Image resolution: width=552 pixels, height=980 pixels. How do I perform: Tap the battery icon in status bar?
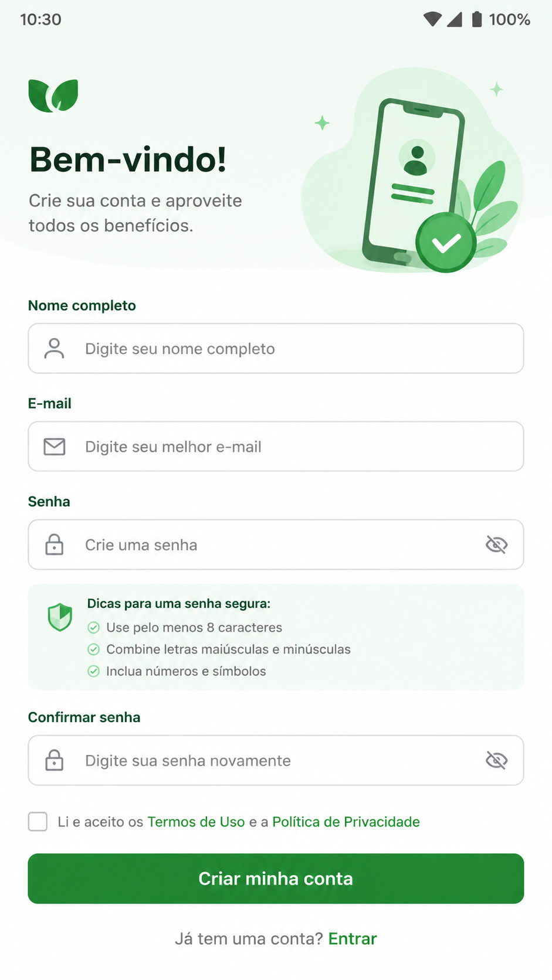[x=477, y=19]
